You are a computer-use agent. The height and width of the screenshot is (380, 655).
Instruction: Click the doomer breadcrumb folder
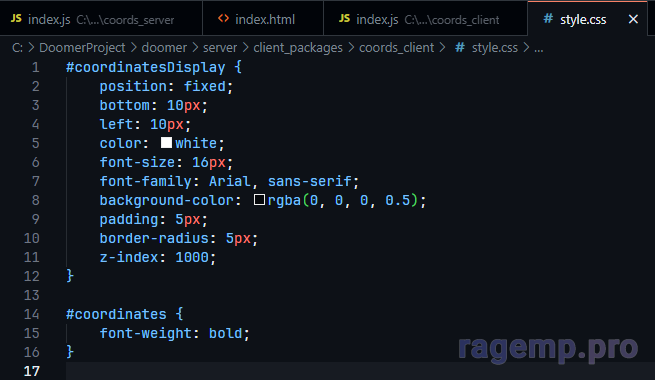click(x=164, y=48)
